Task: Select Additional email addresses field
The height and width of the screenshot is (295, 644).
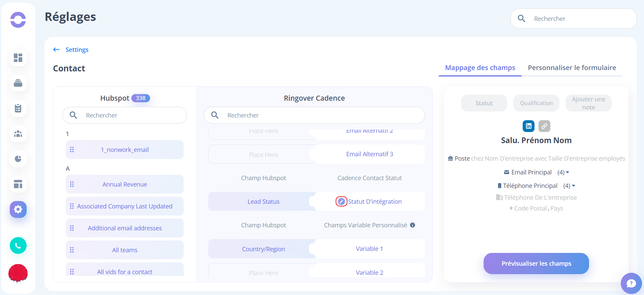Action: click(125, 228)
